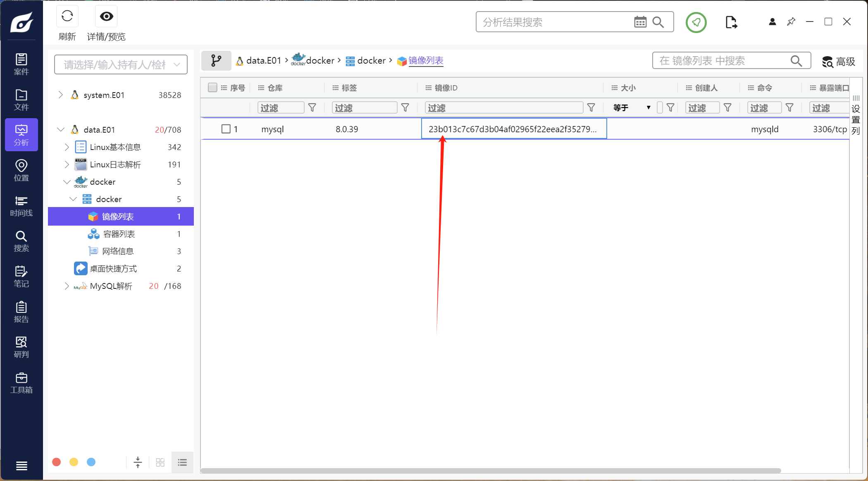Click the refresh (刷新) icon

coord(67,17)
